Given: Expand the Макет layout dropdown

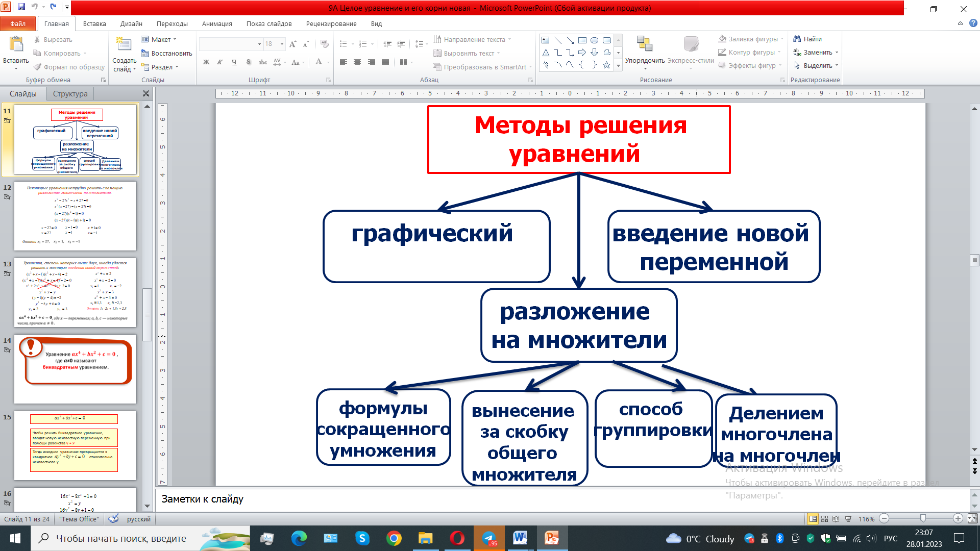Looking at the screenshot, I should point(159,39).
